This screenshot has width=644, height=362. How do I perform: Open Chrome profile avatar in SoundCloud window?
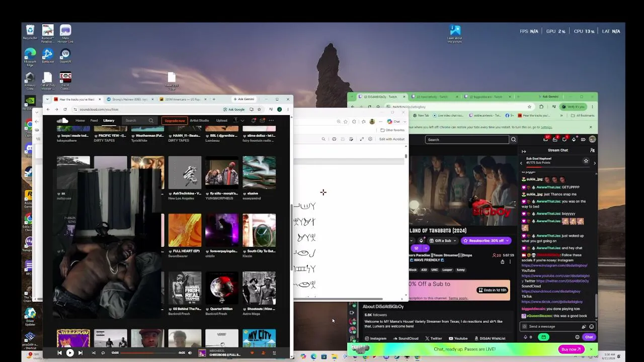tap(279, 109)
